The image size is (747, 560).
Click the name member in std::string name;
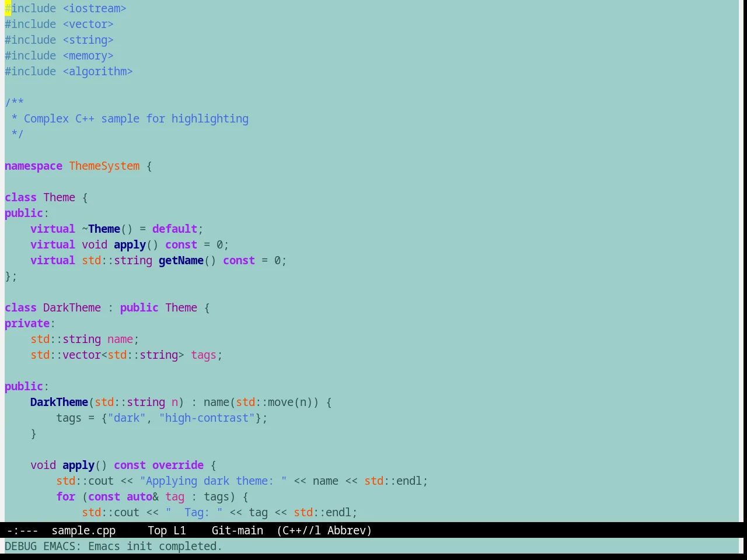pos(120,339)
